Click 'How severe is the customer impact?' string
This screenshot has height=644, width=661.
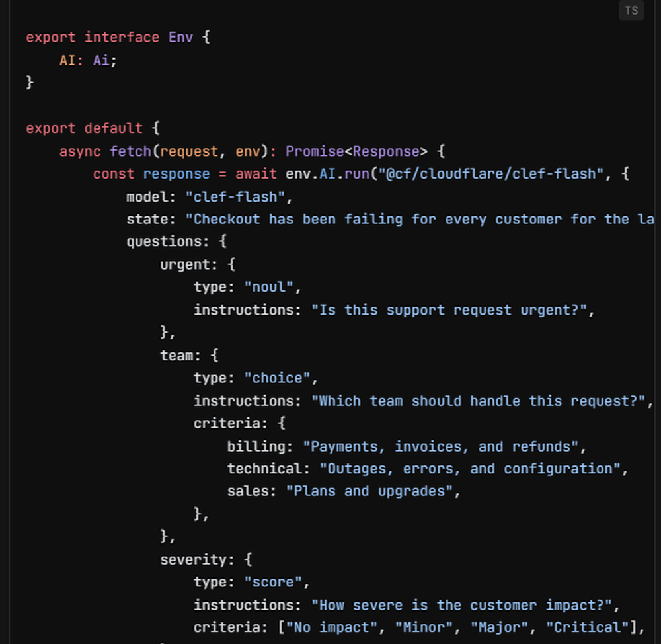point(461,605)
